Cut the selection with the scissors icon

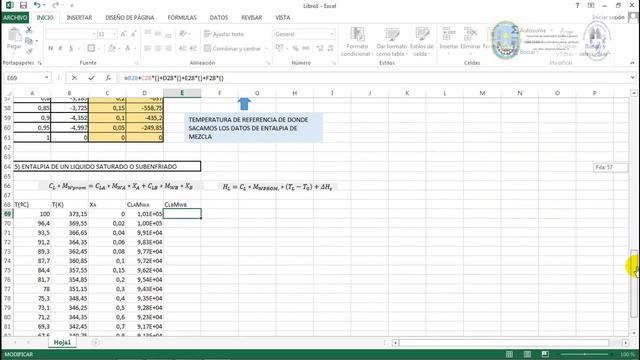(x=29, y=30)
